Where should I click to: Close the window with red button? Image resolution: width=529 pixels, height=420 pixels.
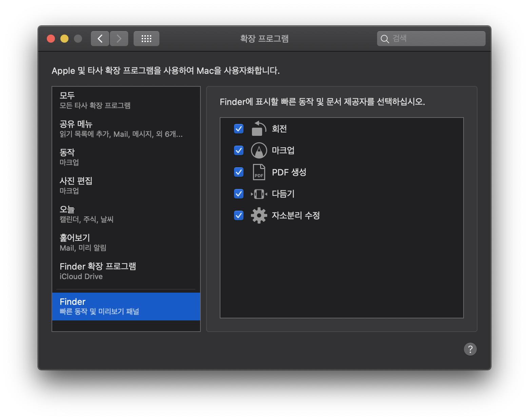pyautogui.click(x=51, y=39)
